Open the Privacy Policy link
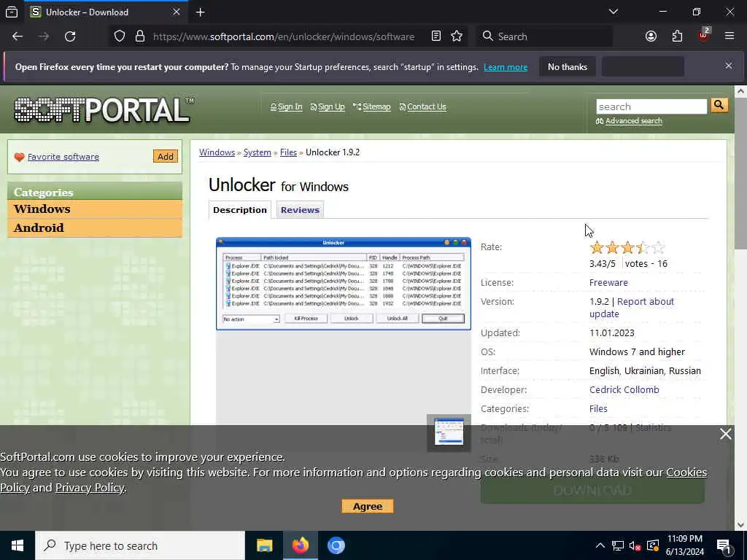This screenshot has width=747, height=560. pyautogui.click(x=90, y=488)
